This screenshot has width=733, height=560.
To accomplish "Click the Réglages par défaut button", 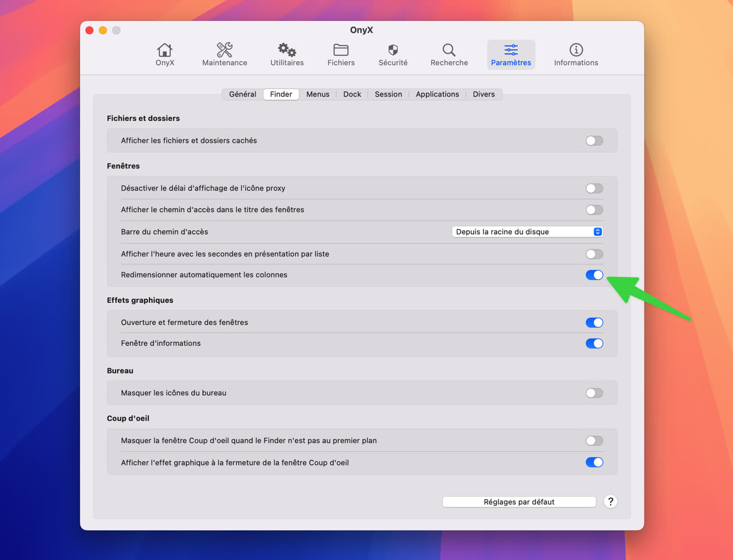I will 519,502.
